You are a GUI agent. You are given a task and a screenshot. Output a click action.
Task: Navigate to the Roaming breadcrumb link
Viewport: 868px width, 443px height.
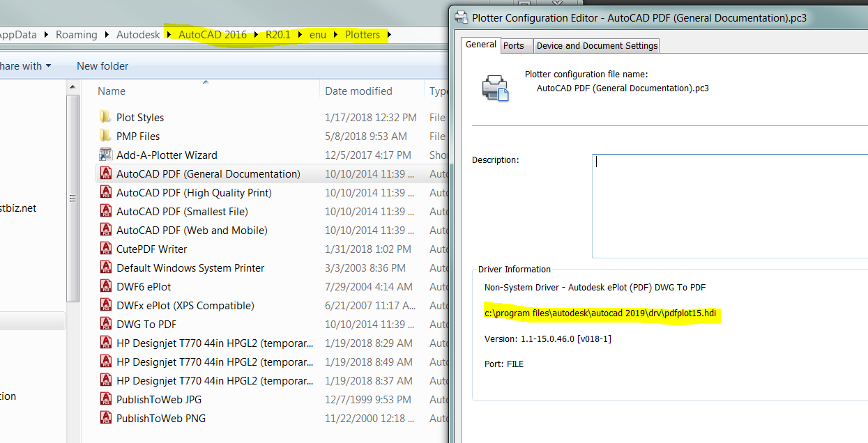pos(77,34)
